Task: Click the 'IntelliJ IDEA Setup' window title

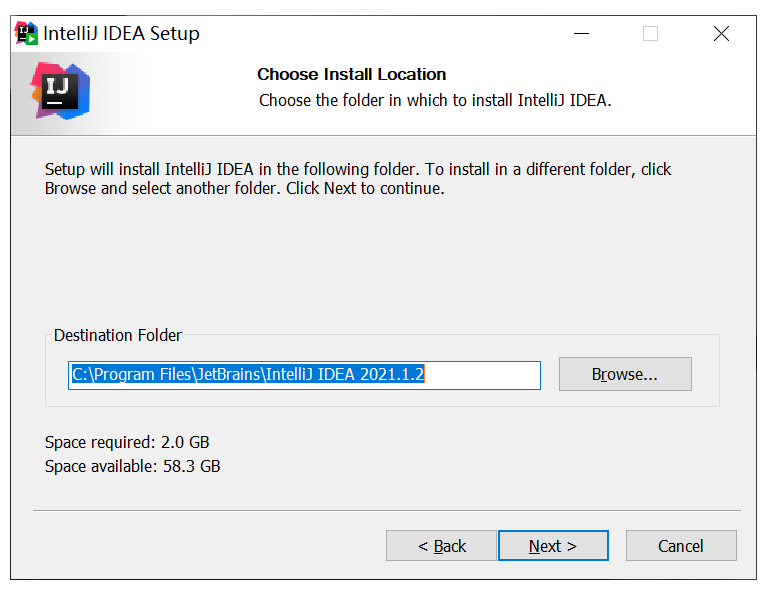Action: pyautogui.click(x=121, y=34)
